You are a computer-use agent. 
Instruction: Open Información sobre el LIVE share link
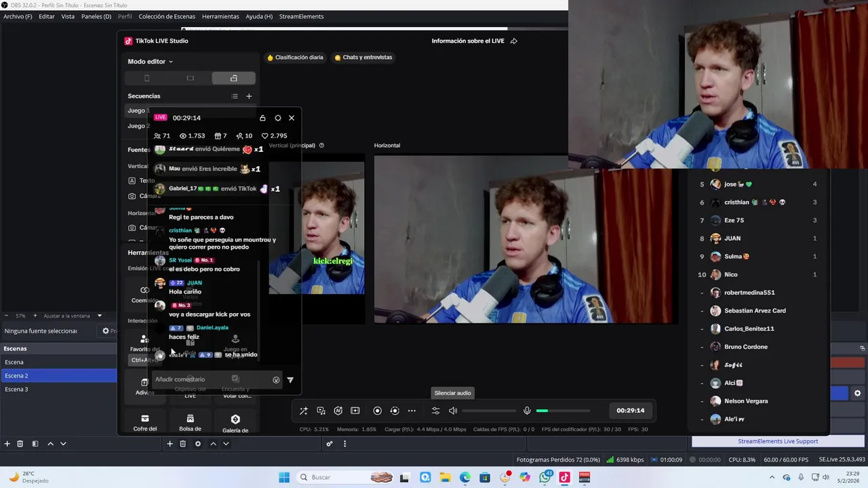click(x=475, y=41)
